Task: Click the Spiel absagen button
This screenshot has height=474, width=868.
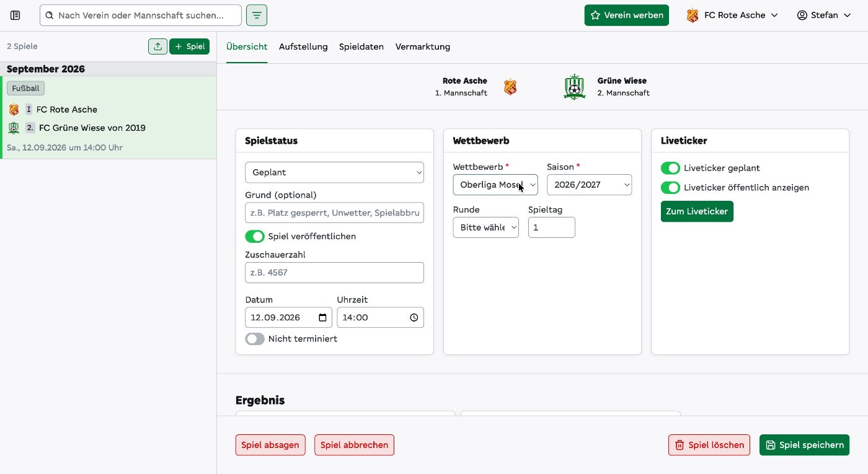Action: [270, 445]
